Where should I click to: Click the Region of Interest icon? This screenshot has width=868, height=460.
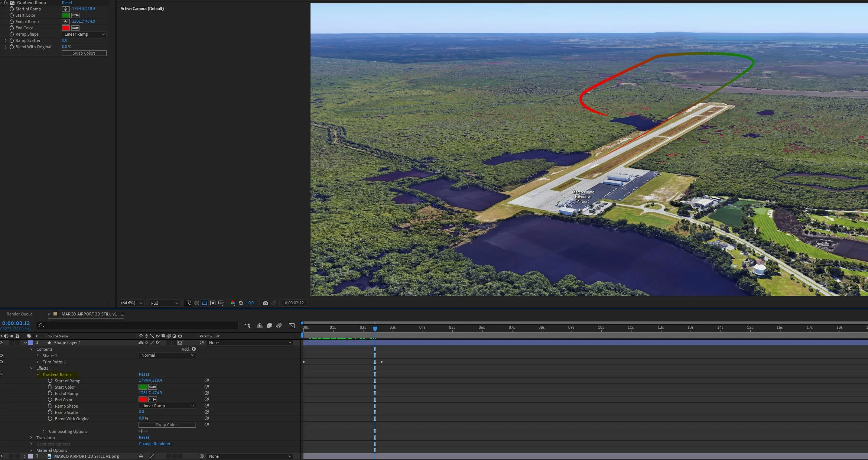[213, 303]
